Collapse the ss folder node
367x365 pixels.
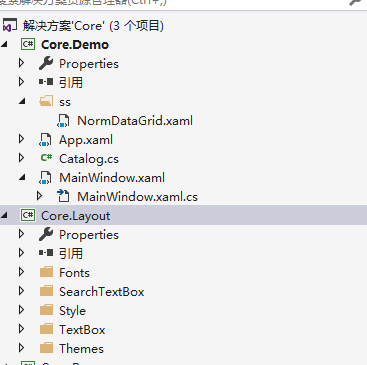22,101
